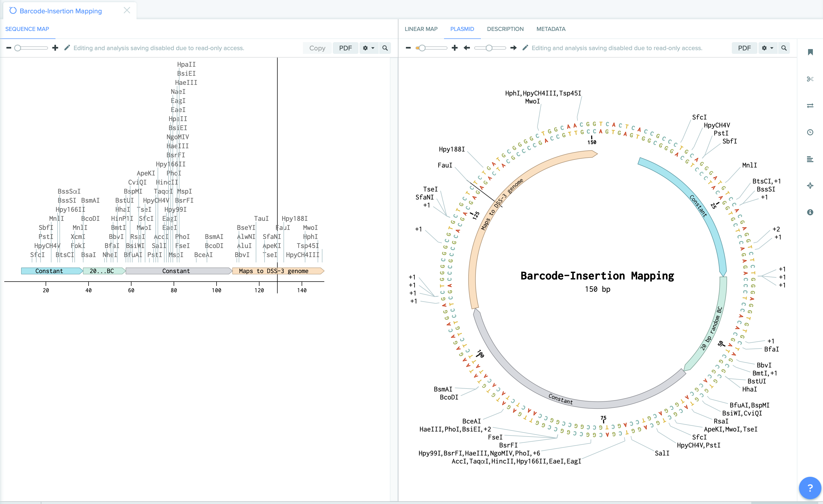Click the Copy button

pyautogui.click(x=317, y=48)
